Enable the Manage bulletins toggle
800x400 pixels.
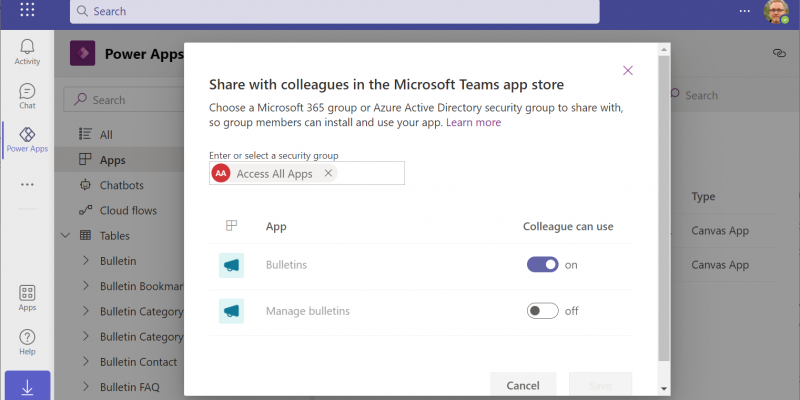[x=542, y=311]
